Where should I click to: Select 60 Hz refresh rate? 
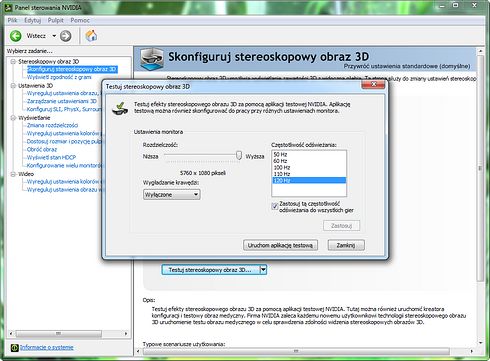coord(309,161)
